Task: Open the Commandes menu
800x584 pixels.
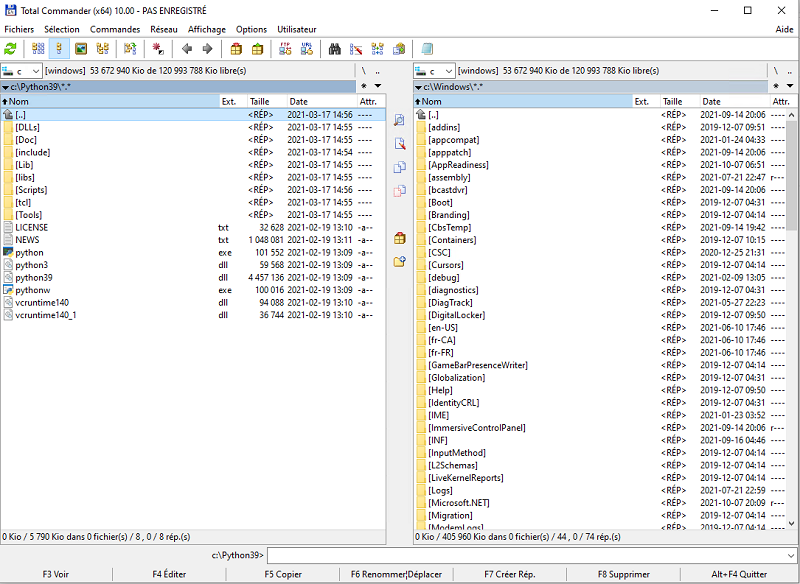Action: (115, 29)
